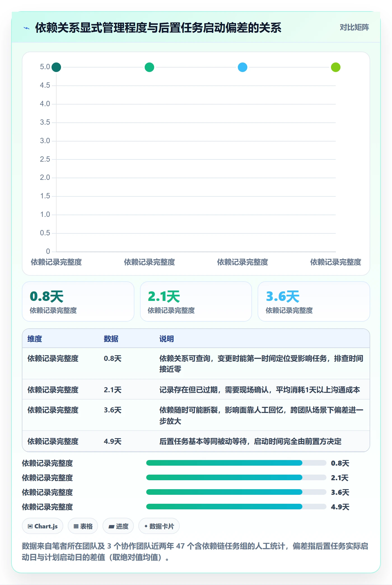Click the progress bar labeled 0.8天
This screenshot has height=585, width=392.
tap(236, 463)
